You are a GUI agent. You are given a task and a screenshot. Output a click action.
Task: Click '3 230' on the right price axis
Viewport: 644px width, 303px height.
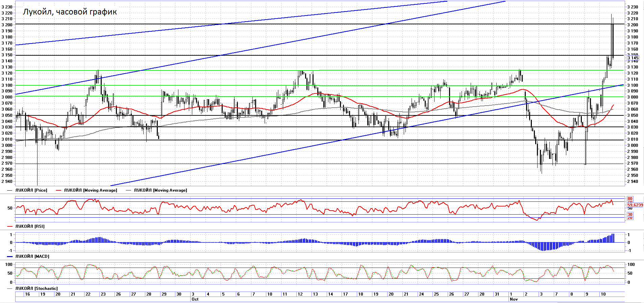point(633,7)
